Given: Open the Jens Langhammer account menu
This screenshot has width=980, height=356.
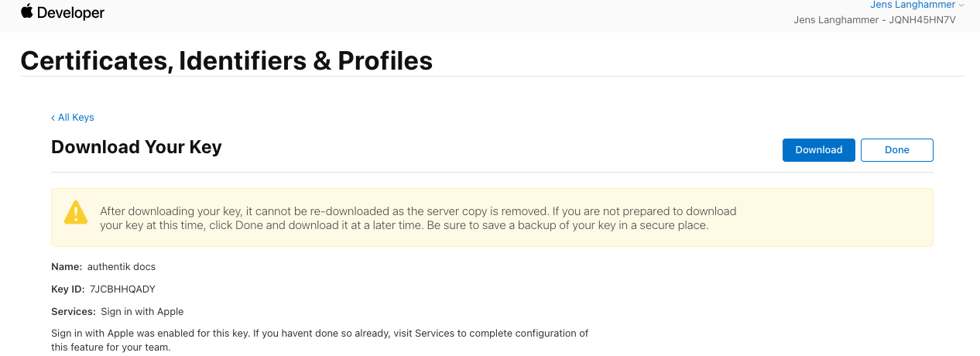Looking at the screenshot, I should pyautogui.click(x=913, y=5).
